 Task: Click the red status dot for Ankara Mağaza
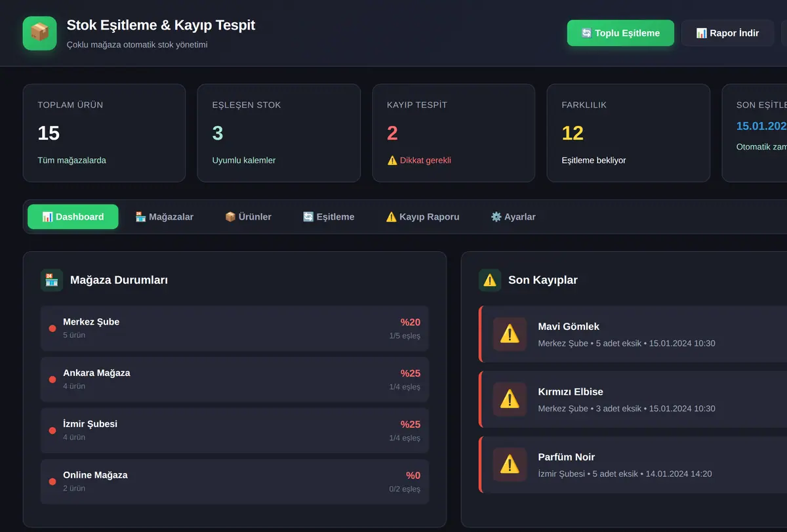(x=52, y=379)
